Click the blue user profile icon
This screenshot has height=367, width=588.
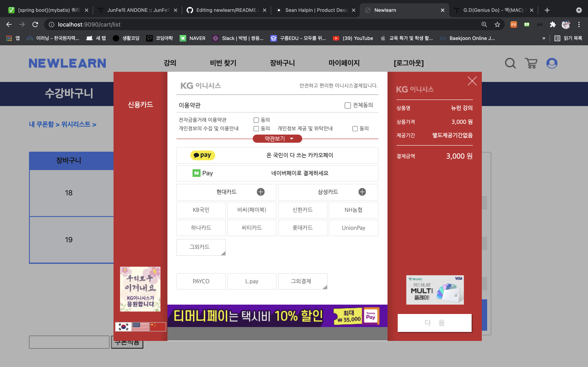[551, 63]
